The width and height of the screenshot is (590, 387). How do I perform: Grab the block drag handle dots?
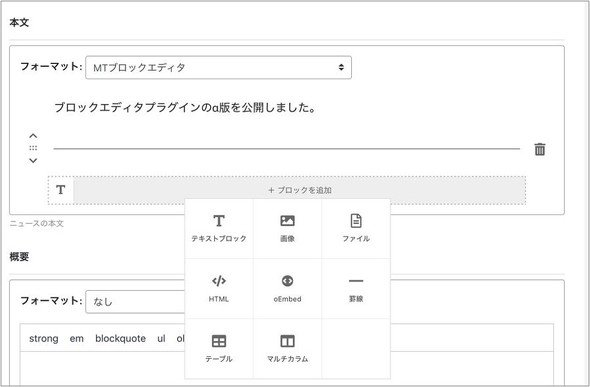33,148
